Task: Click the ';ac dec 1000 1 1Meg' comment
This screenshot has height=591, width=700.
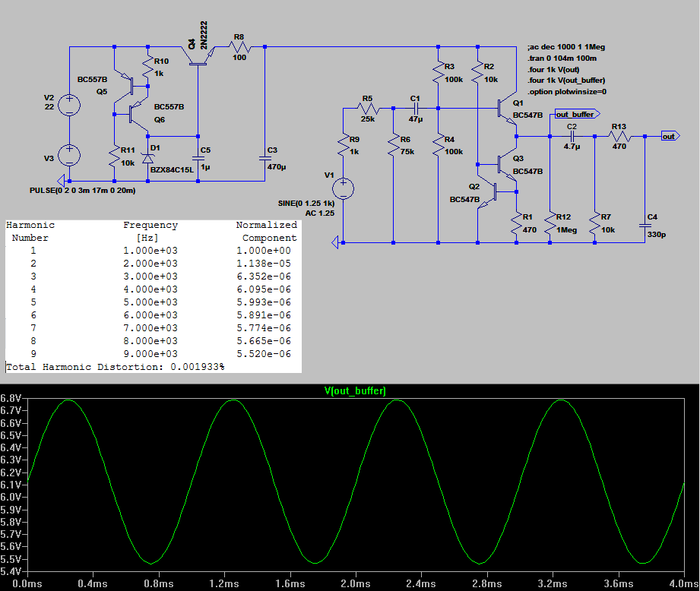Action: click(566, 47)
